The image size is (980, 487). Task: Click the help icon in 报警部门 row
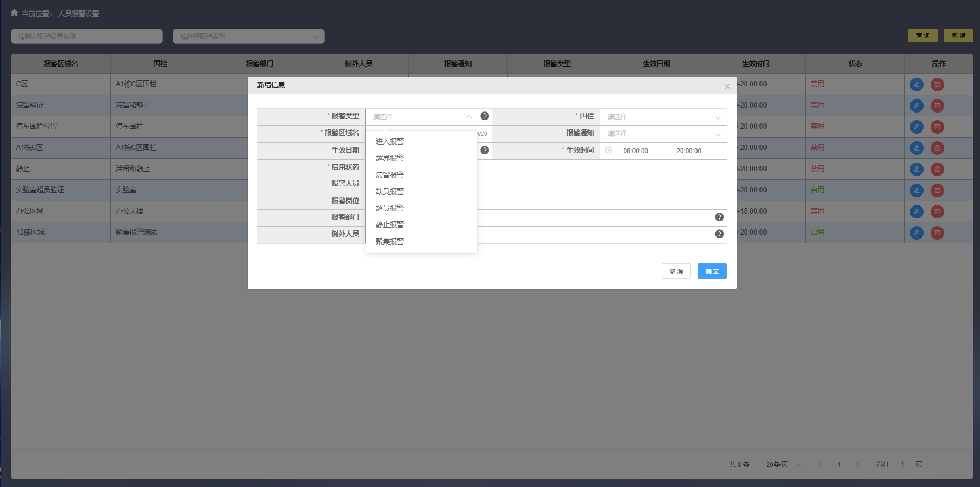click(x=719, y=217)
